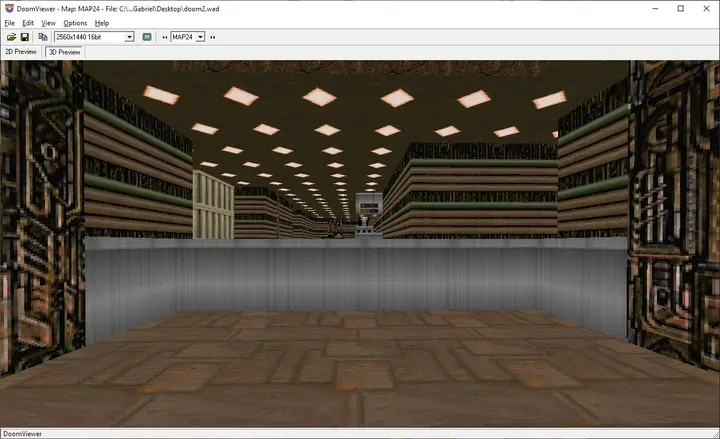Open the View menu

pyautogui.click(x=48, y=23)
